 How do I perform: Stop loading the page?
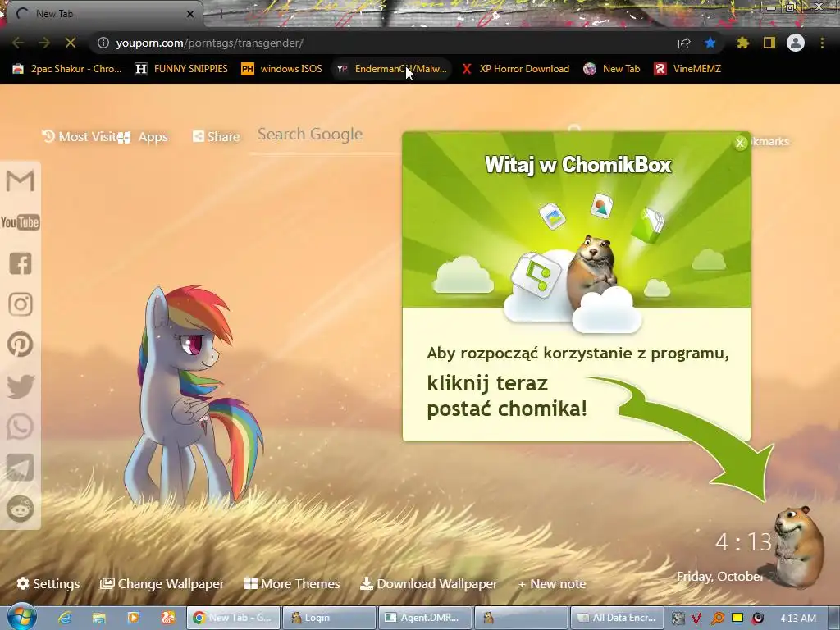click(x=71, y=43)
